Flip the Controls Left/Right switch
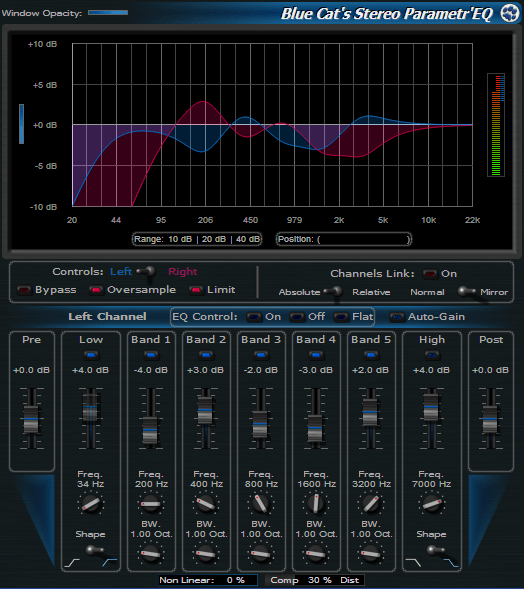Screen dimensions: 524x589 [146, 272]
